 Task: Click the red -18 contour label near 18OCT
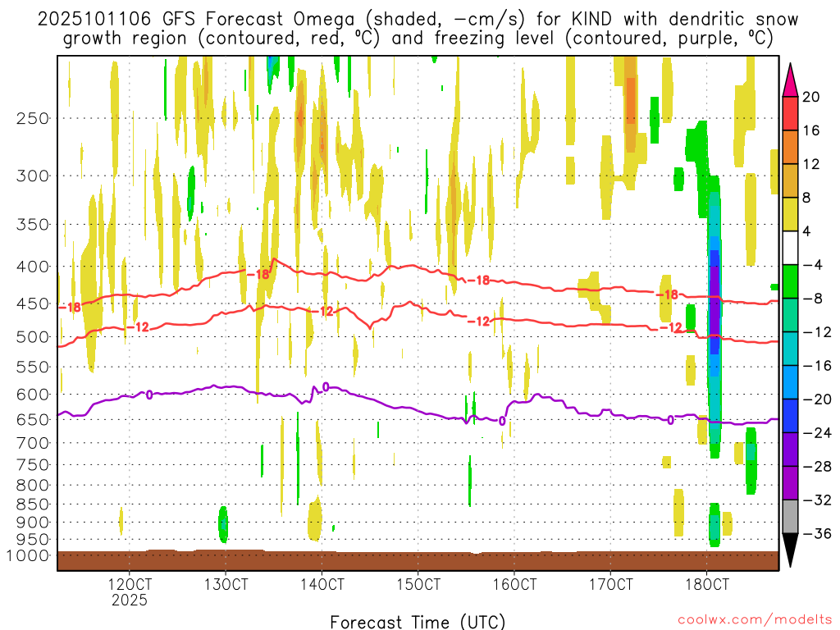click(x=667, y=294)
